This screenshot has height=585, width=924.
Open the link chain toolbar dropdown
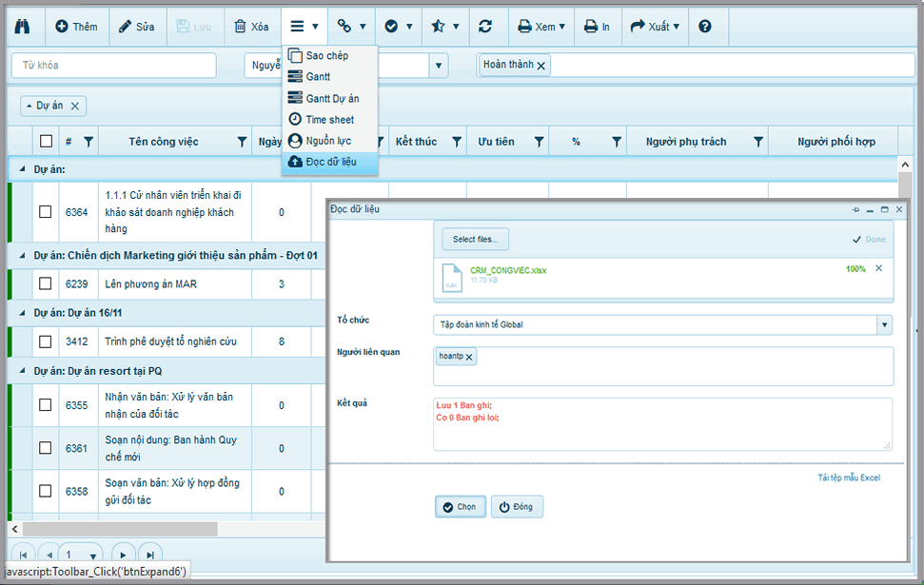point(351,27)
